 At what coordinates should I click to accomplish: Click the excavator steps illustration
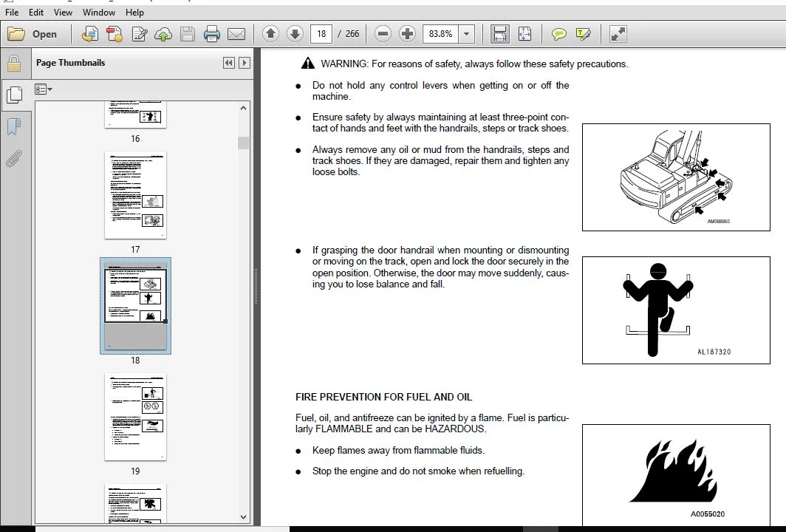point(676,177)
